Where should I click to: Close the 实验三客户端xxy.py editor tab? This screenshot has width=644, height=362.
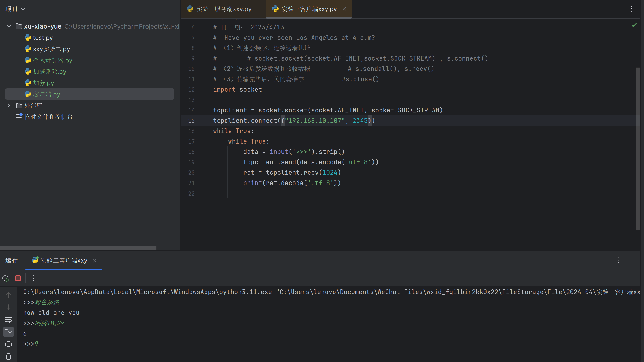click(344, 9)
